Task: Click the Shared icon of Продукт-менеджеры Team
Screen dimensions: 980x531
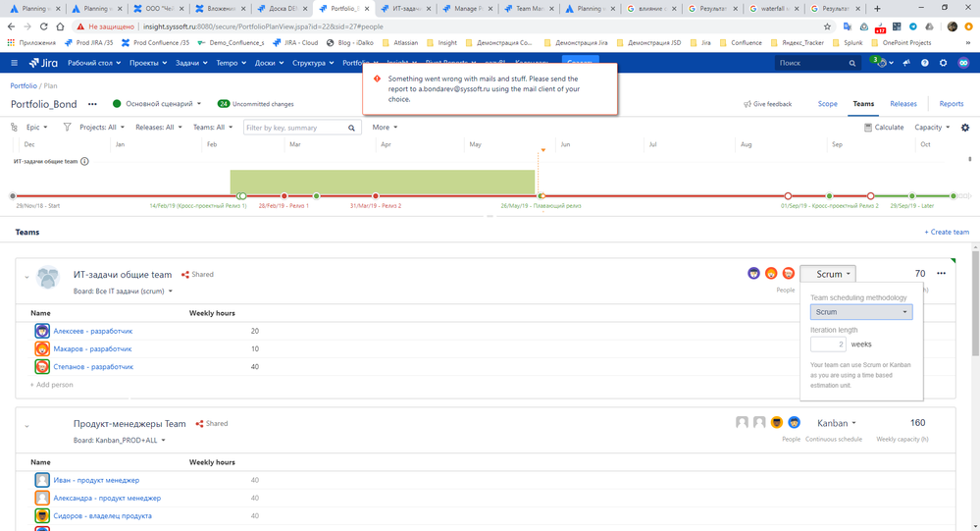Action: [199, 424]
